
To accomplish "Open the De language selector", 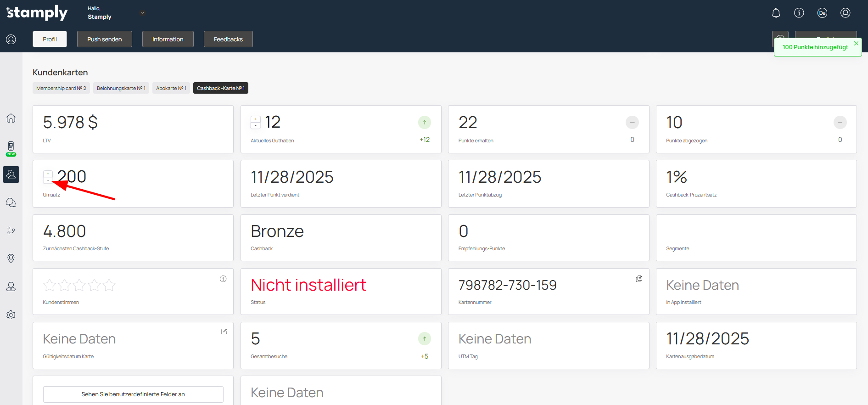I will point(822,13).
